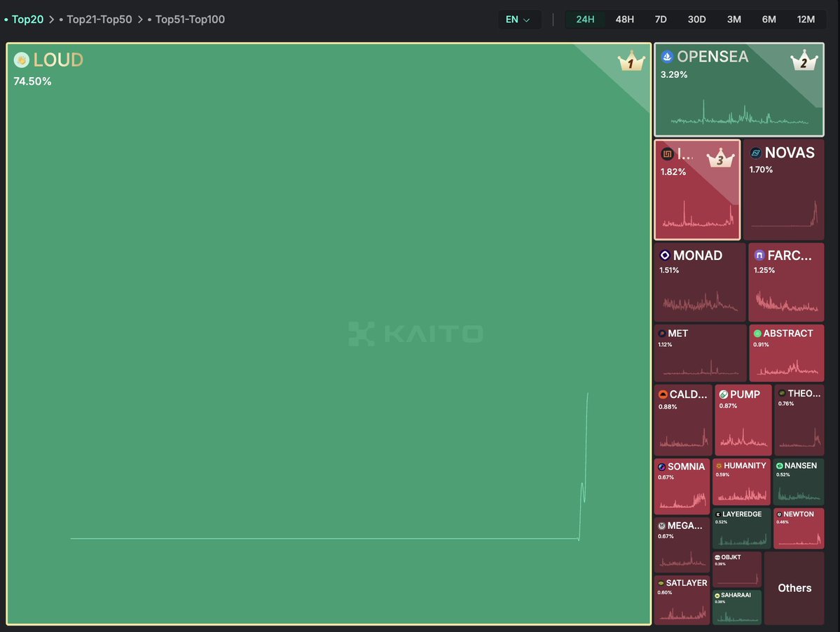This screenshot has height=632, width=840.
Task: Switch to the 3M time range
Action: pyautogui.click(x=734, y=20)
